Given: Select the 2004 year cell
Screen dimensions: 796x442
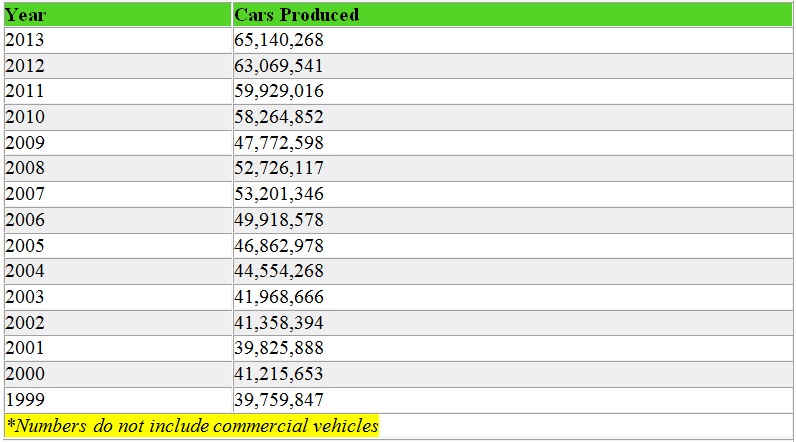Looking at the screenshot, I should point(25,271).
